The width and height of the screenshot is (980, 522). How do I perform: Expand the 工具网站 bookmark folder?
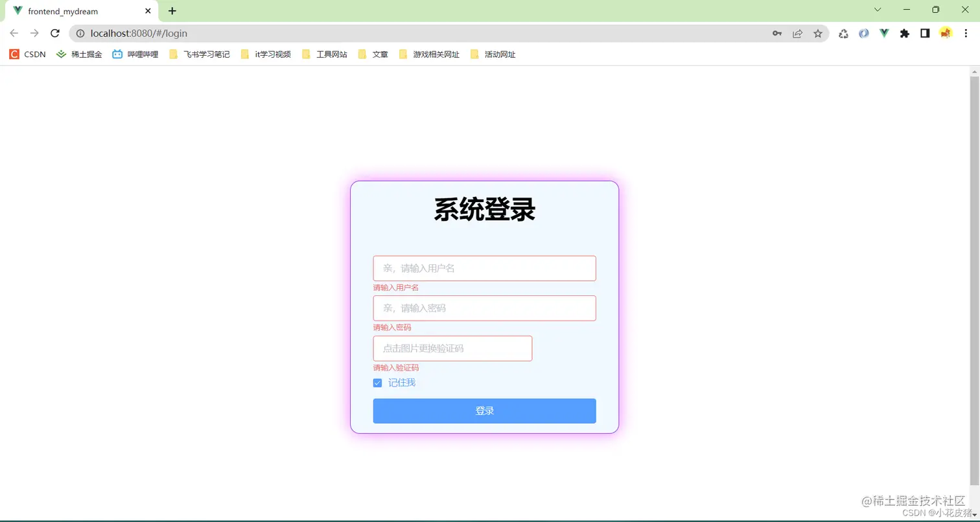325,54
